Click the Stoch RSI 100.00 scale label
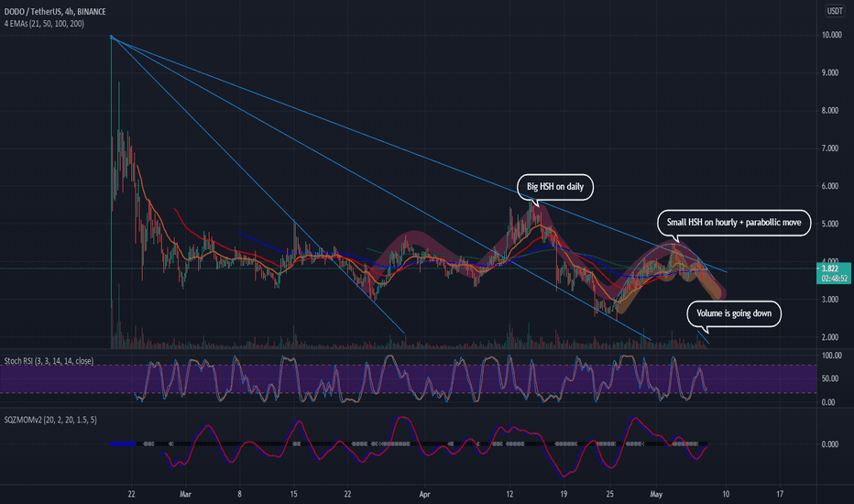The image size is (854, 504). [x=832, y=356]
